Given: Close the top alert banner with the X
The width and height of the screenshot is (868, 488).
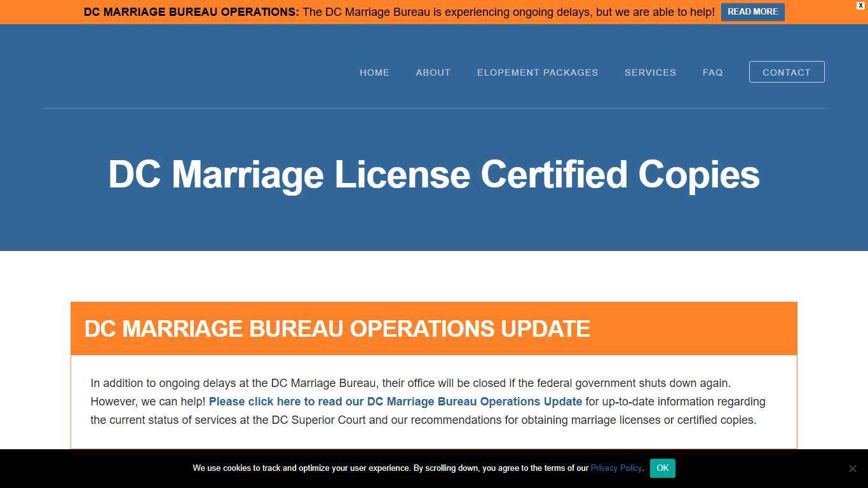Looking at the screenshot, I should tap(860, 6).
